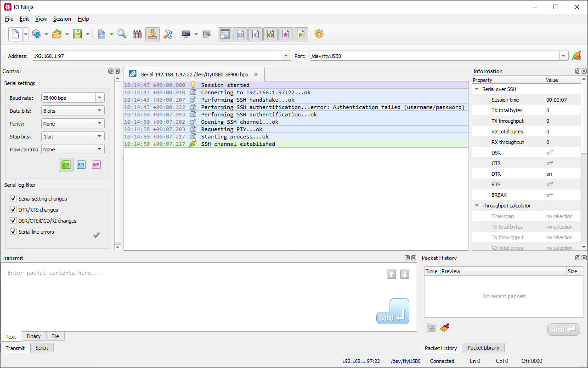Screen dimensions: 588x368
Task: Close the Serial session tab
Action: (x=256, y=75)
